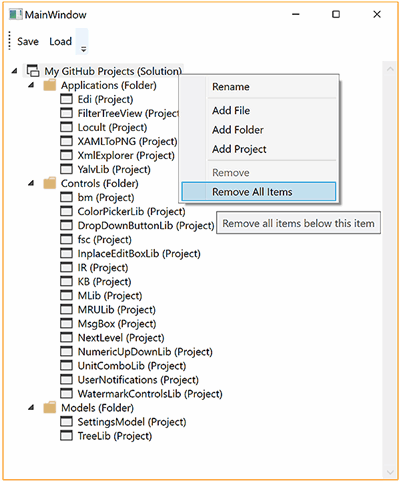Image resolution: width=400 pixels, height=481 pixels.
Task: Click the Models folder icon
Action: pyautogui.click(x=50, y=407)
